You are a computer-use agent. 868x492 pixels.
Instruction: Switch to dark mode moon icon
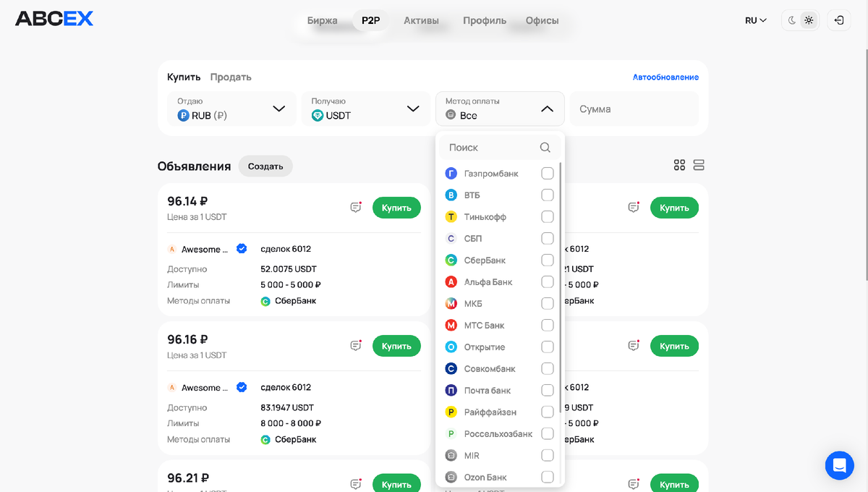pos(792,20)
